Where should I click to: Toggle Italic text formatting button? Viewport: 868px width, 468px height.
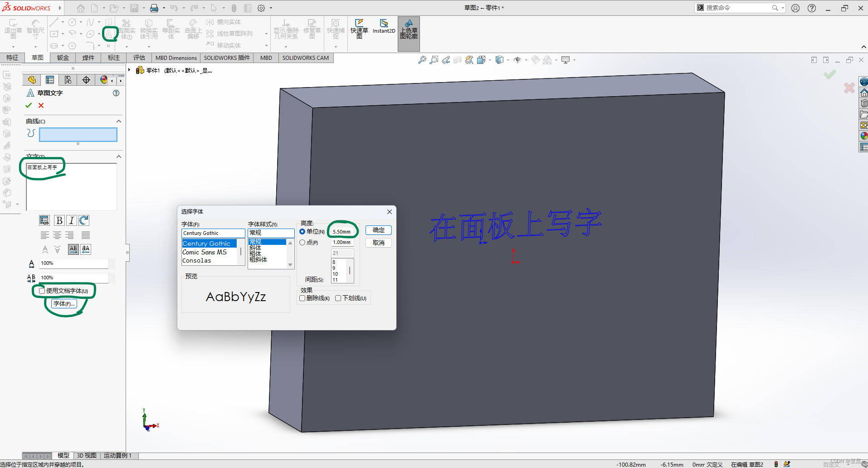[x=71, y=220]
